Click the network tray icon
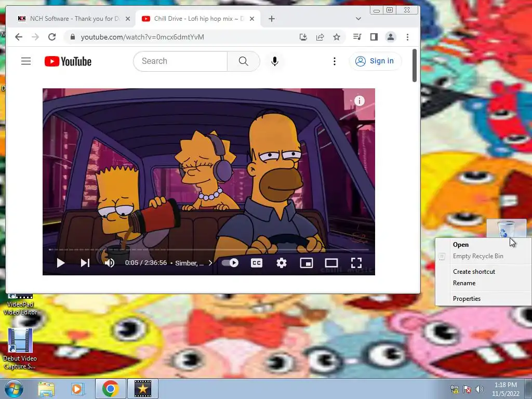 454,389
